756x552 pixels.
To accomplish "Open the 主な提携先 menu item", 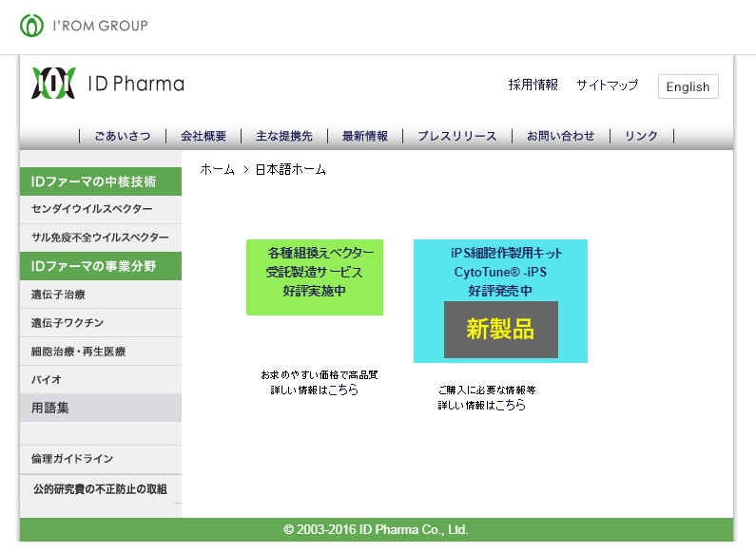I will pyautogui.click(x=284, y=136).
